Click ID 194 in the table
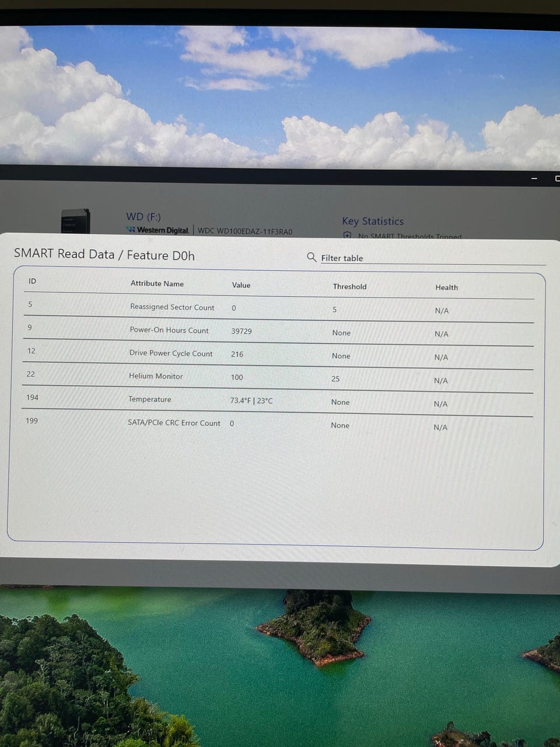 tap(32, 397)
